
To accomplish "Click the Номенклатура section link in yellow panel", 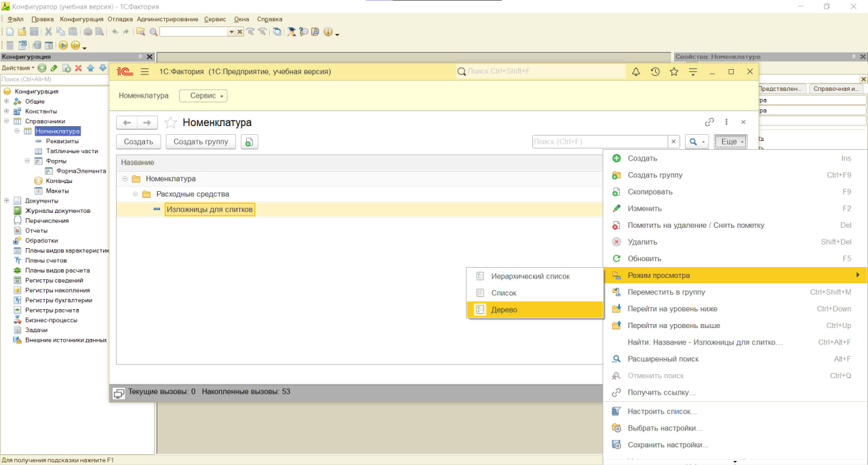I will (144, 96).
